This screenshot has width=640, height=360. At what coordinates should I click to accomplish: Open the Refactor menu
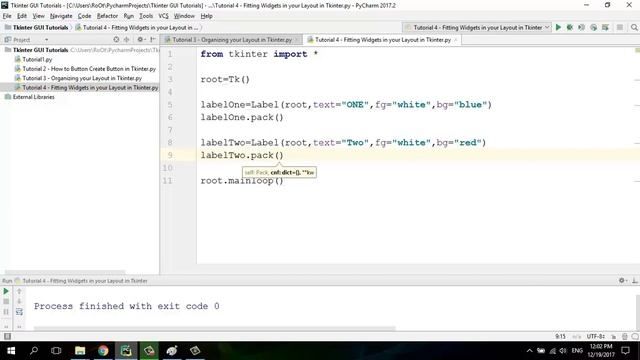click(107, 16)
